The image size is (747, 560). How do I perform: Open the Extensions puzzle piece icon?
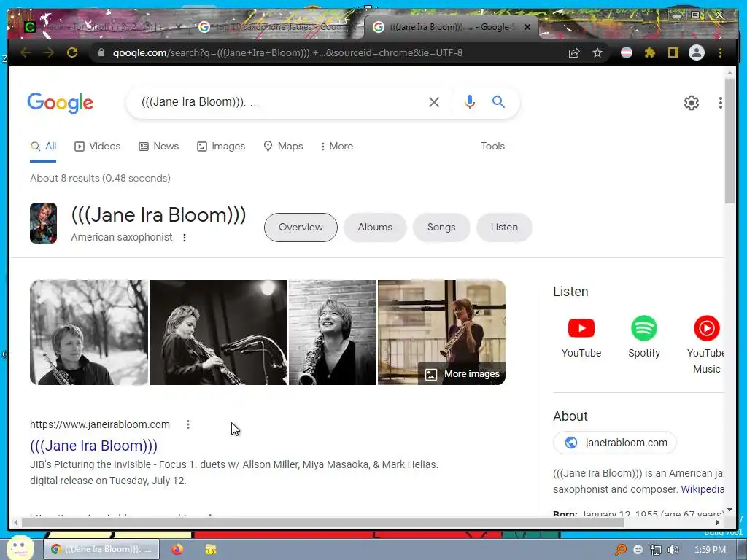click(x=650, y=52)
